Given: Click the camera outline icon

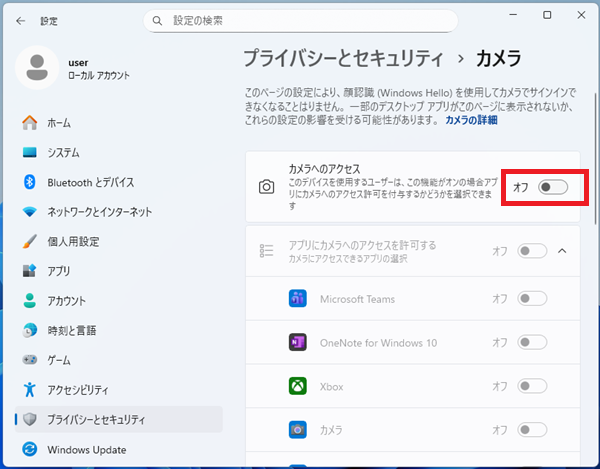Looking at the screenshot, I should tap(266, 187).
